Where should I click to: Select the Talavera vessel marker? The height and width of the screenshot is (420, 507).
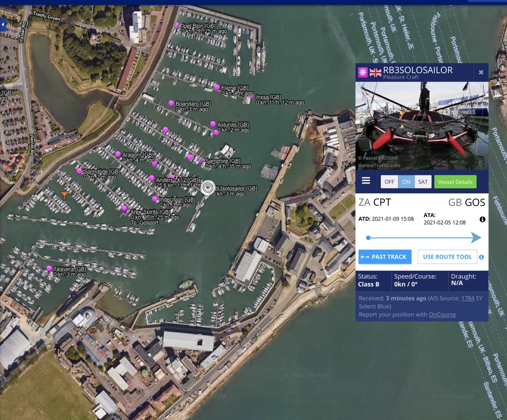coord(49,269)
